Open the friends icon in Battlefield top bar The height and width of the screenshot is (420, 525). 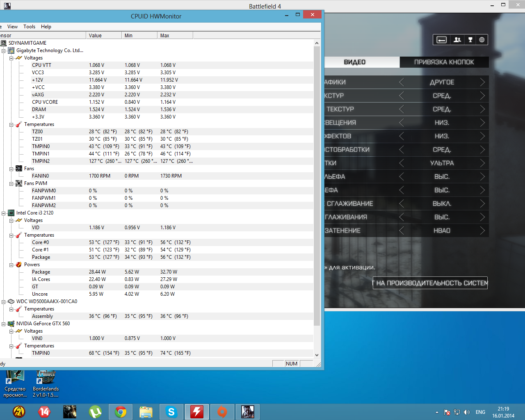(457, 40)
